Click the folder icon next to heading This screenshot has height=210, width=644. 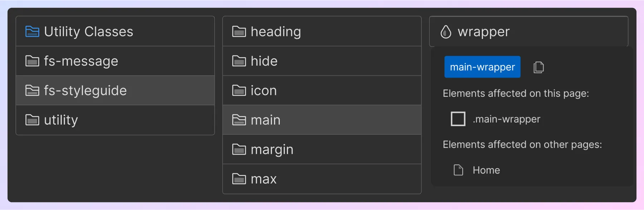pos(239,31)
